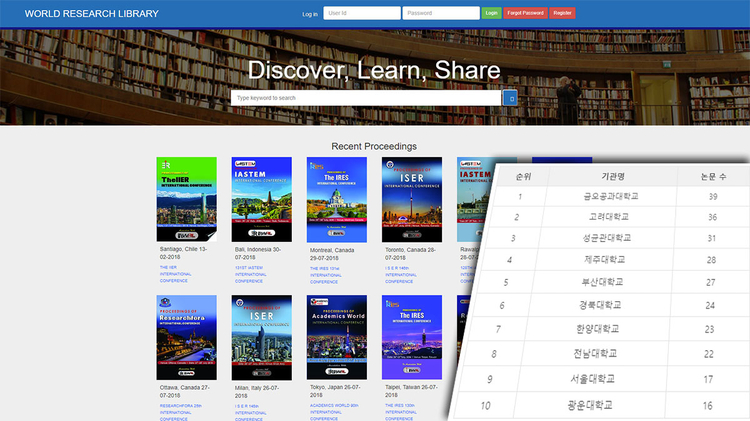Click the Register button
The height and width of the screenshot is (421, 750).
click(x=562, y=13)
